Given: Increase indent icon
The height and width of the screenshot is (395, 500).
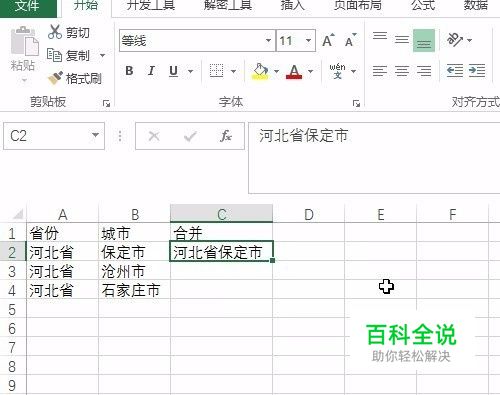Looking at the screenshot, I should click(x=477, y=71).
